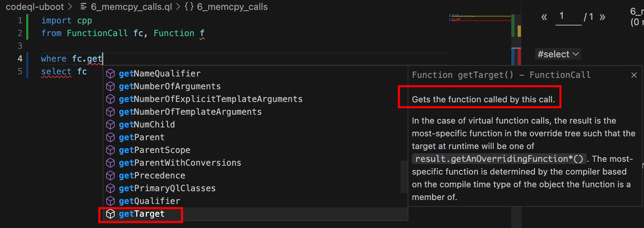Click the getTarget method cube icon

(110, 214)
